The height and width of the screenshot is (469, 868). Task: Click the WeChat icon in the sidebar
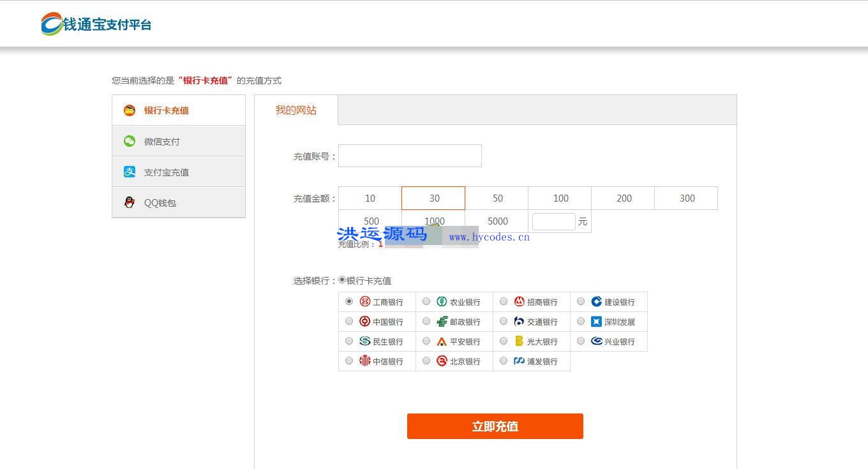click(130, 141)
